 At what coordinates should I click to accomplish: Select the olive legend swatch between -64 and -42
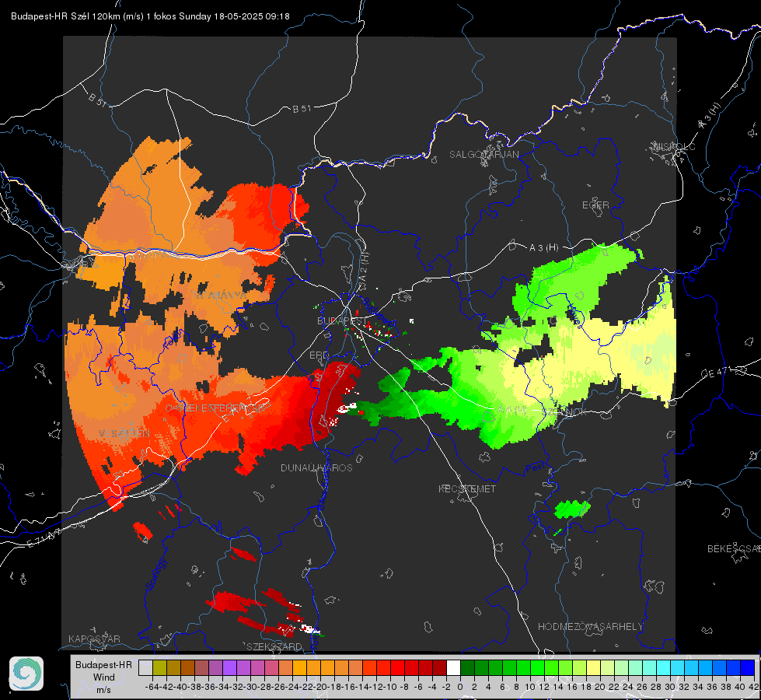coord(159,667)
